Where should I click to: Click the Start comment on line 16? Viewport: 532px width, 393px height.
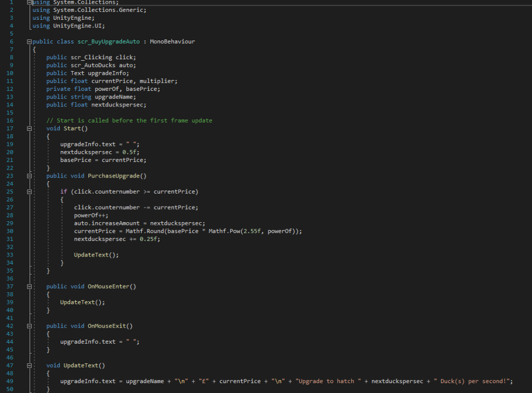[x=129, y=120]
